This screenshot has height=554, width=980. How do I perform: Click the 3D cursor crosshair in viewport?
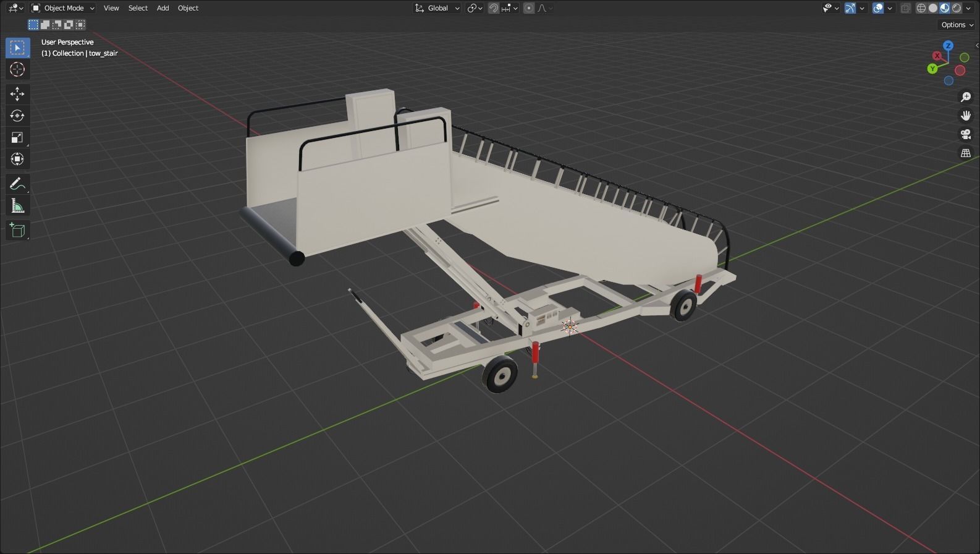tap(569, 326)
